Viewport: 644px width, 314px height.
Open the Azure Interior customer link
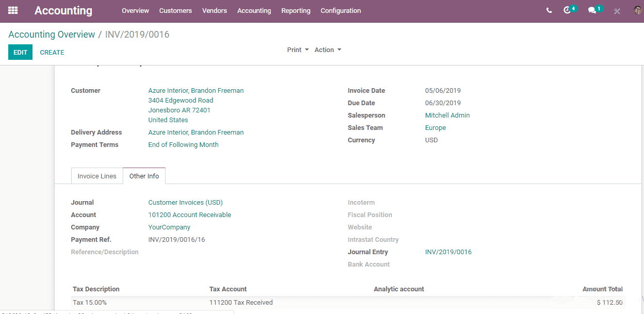[196, 91]
